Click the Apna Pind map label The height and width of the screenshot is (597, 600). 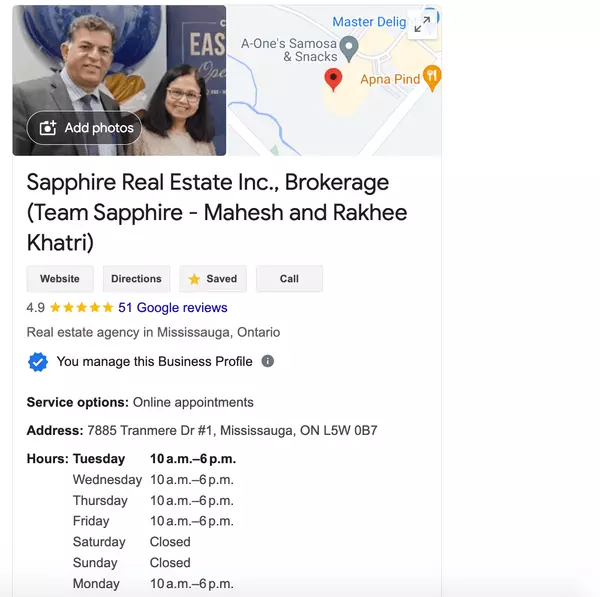click(390, 79)
